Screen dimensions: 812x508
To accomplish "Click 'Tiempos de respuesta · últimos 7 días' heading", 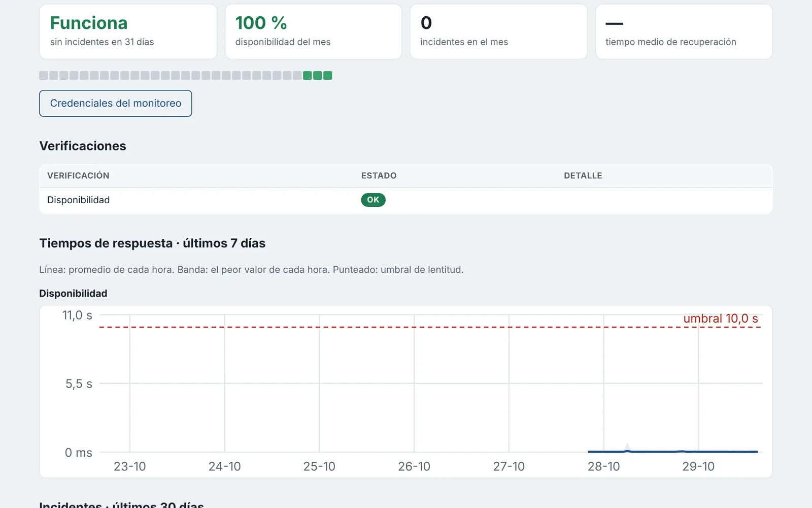I will click(153, 243).
